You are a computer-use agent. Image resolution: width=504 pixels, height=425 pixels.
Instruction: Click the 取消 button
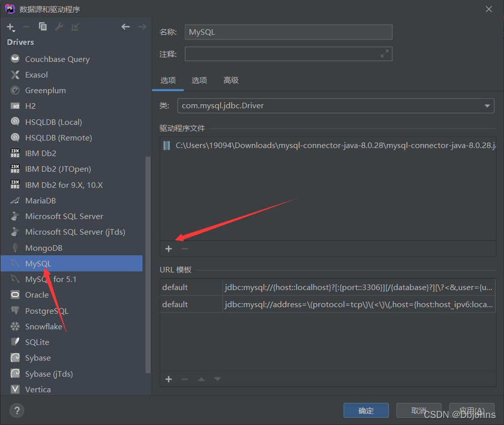coord(418,410)
